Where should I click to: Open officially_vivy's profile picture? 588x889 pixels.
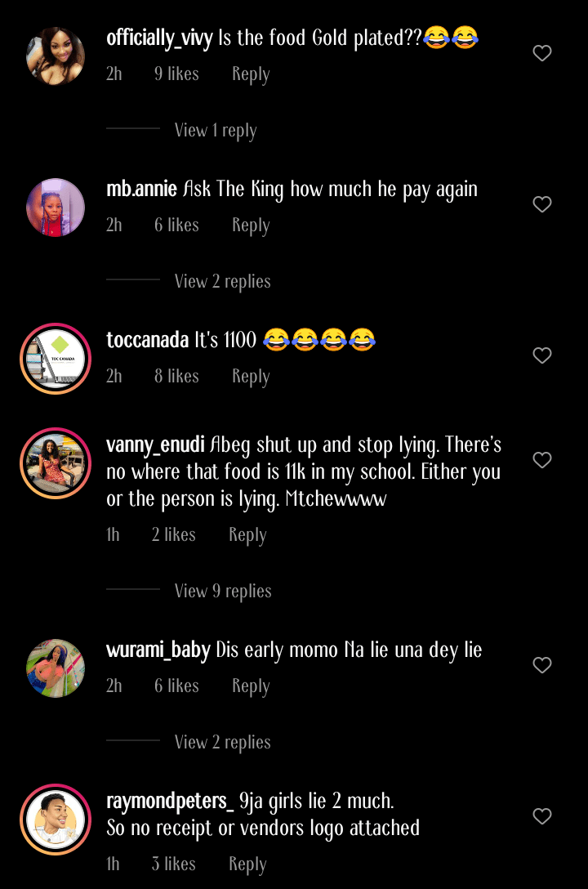(x=56, y=56)
